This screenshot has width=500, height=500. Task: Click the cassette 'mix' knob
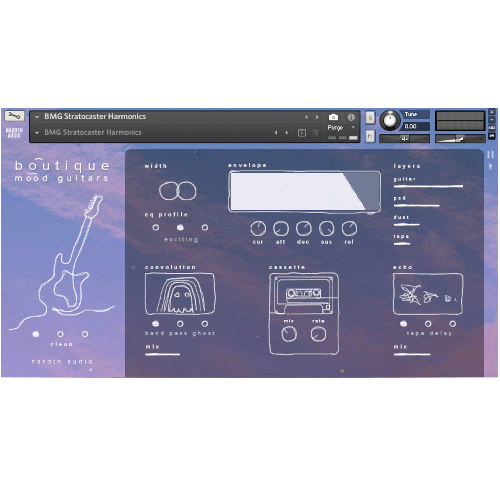289,334
